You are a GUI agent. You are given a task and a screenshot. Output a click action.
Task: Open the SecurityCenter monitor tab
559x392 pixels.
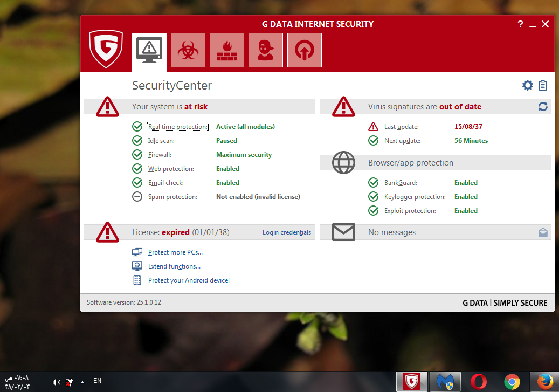click(149, 52)
